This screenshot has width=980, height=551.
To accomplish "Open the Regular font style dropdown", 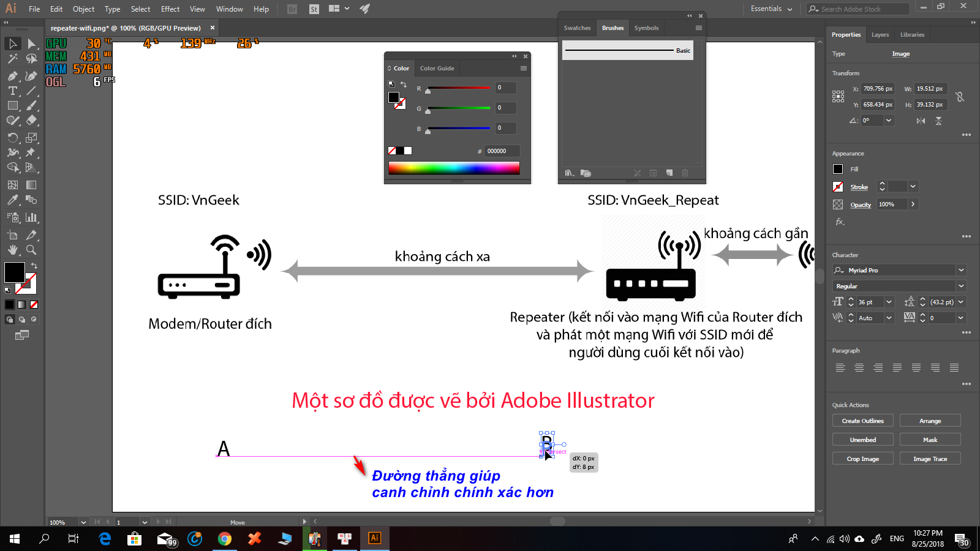I will pos(961,286).
